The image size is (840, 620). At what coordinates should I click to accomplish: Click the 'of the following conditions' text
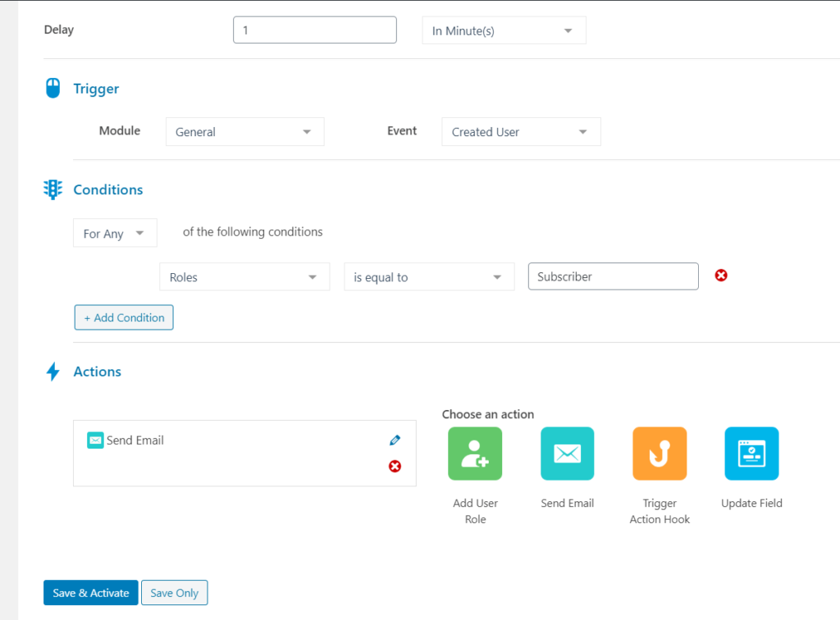click(253, 232)
